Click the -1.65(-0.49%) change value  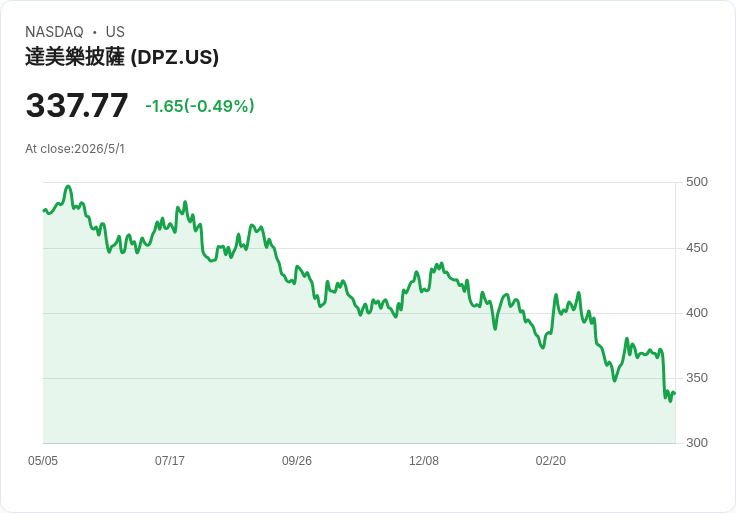[199, 106]
